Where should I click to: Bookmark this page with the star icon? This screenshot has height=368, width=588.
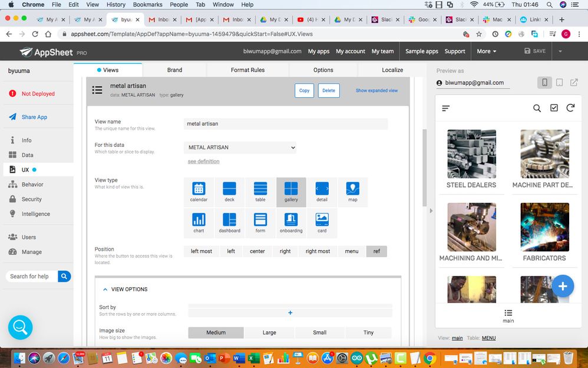479,34
